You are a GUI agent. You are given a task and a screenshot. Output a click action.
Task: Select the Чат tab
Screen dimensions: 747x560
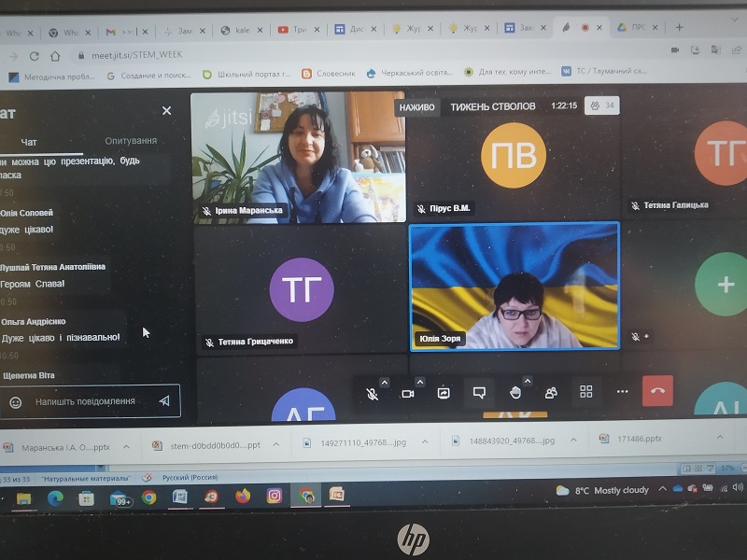pos(29,142)
